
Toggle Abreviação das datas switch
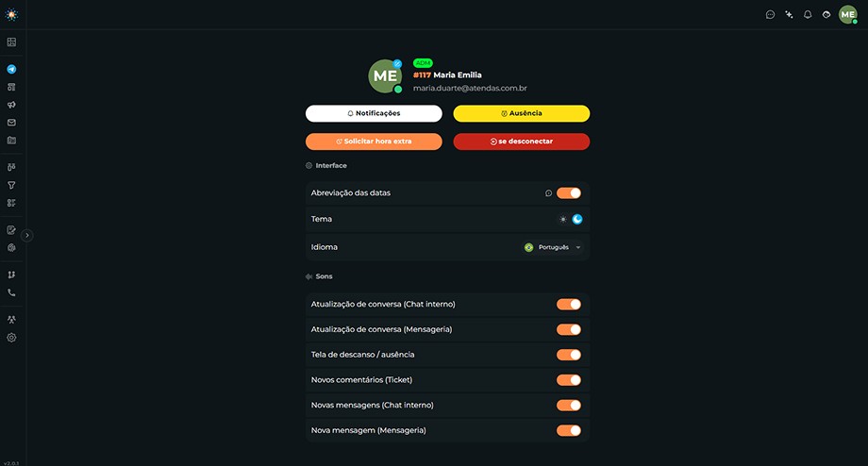point(569,193)
